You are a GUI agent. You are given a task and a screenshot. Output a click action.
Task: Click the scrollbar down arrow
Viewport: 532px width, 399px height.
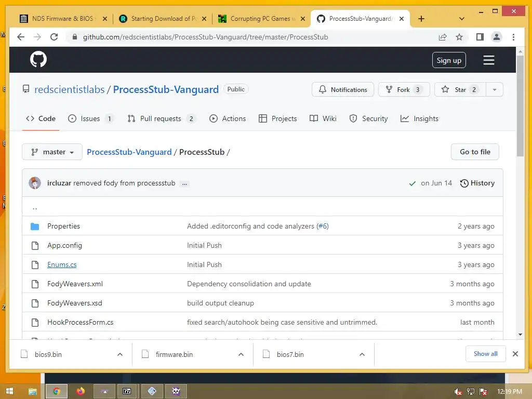520,335
